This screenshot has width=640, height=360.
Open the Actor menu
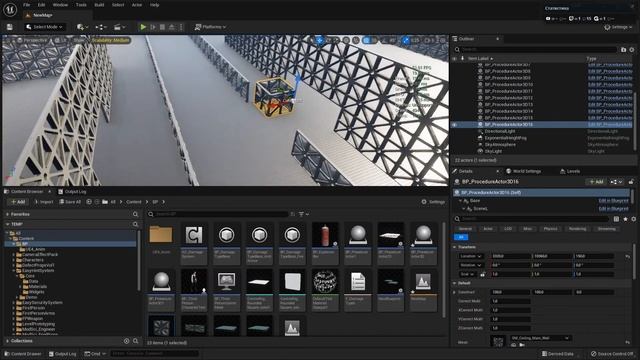(137, 5)
